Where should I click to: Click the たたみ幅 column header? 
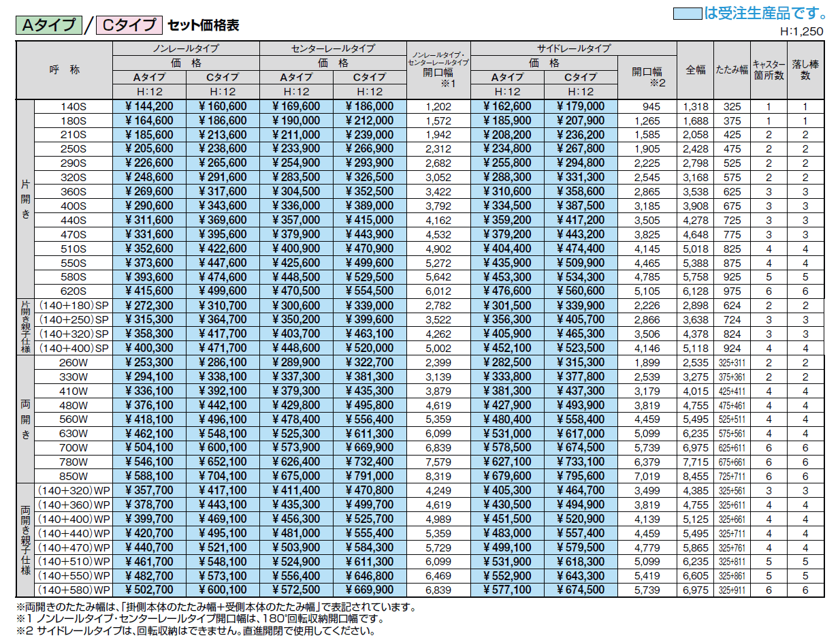[732, 70]
